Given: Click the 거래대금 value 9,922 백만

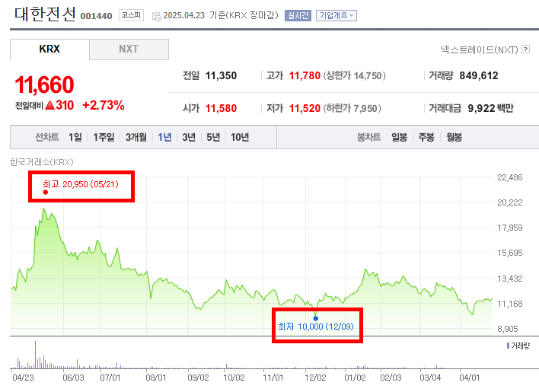Looking at the screenshot, I should tap(490, 108).
